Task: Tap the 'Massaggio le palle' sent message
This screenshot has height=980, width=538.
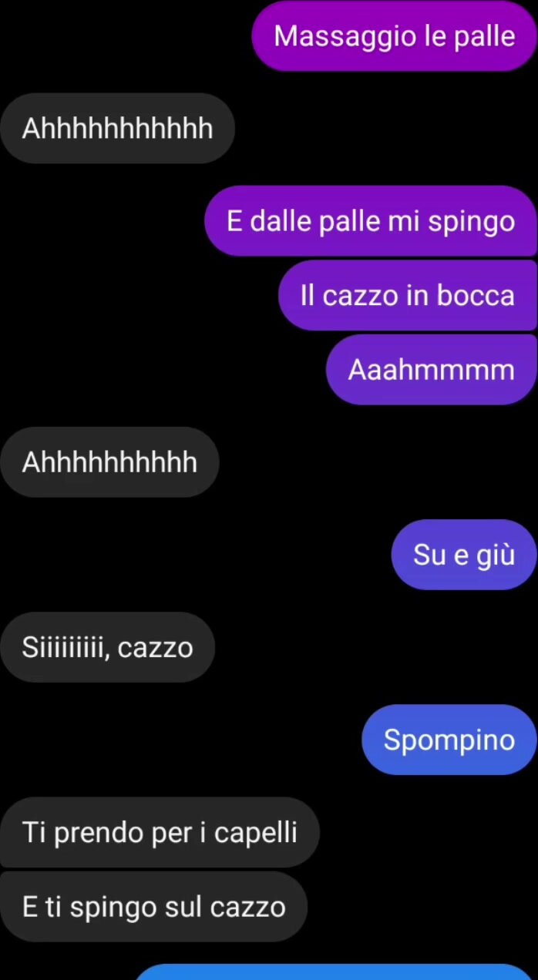Action: click(x=394, y=36)
